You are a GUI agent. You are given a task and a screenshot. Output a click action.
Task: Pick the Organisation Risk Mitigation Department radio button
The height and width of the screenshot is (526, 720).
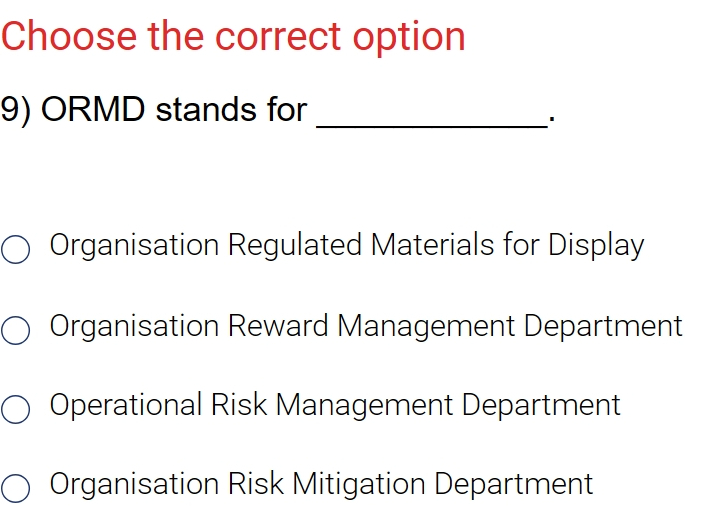16,488
